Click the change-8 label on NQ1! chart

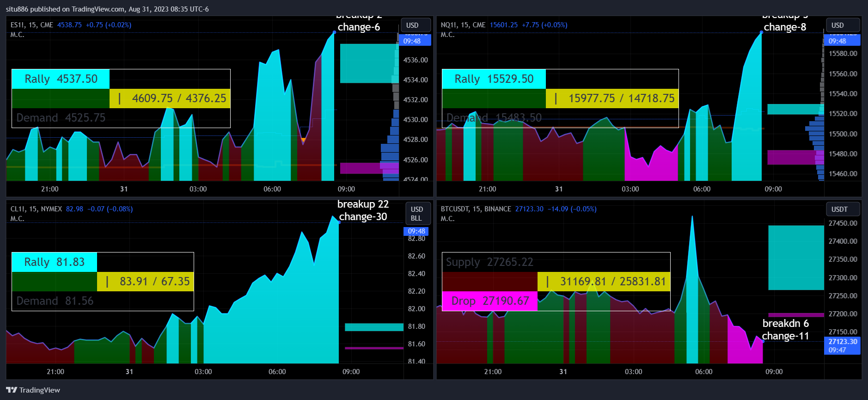pos(785,27)
